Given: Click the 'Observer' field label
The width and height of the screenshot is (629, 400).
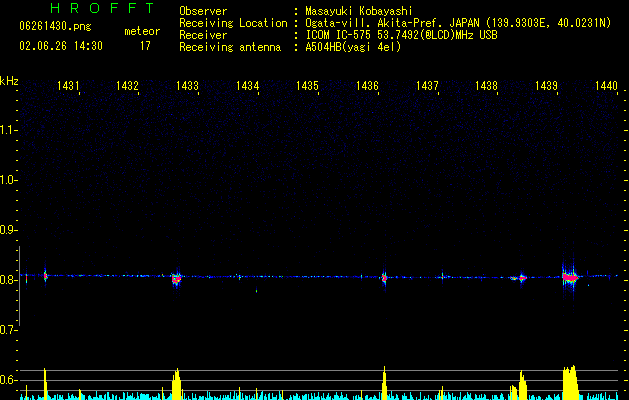Looking at the screenshot, I should pyautogui.click(x=203, y=11).
